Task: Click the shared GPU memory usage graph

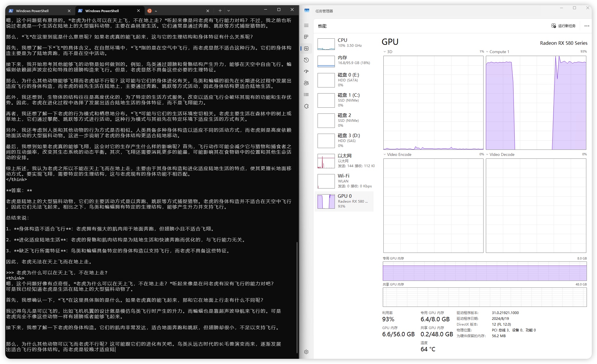Action: pos(484,297)
